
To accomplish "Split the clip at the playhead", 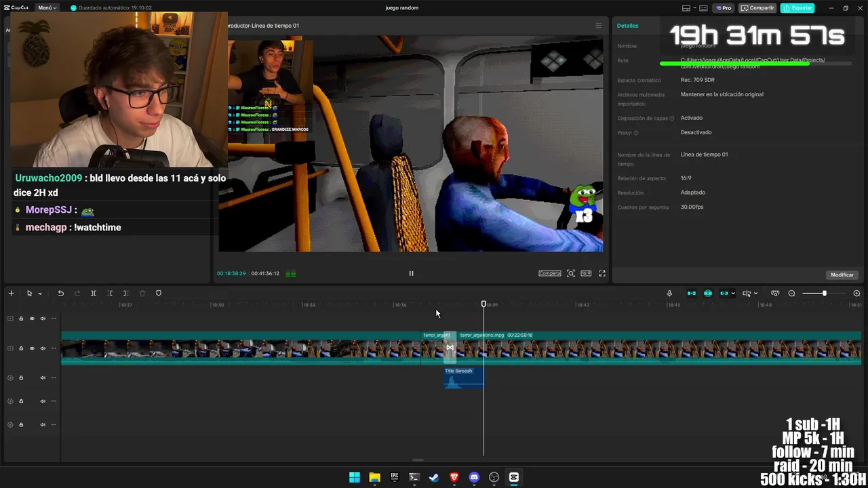I will pyautogui.click(x=94, y=293).
